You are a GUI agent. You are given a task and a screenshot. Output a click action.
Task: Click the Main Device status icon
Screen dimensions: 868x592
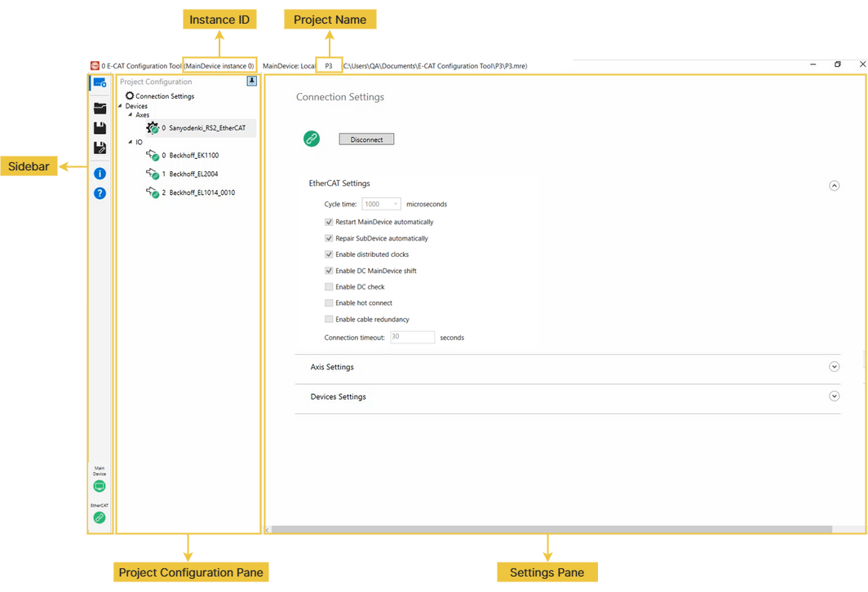pos(100,486)
